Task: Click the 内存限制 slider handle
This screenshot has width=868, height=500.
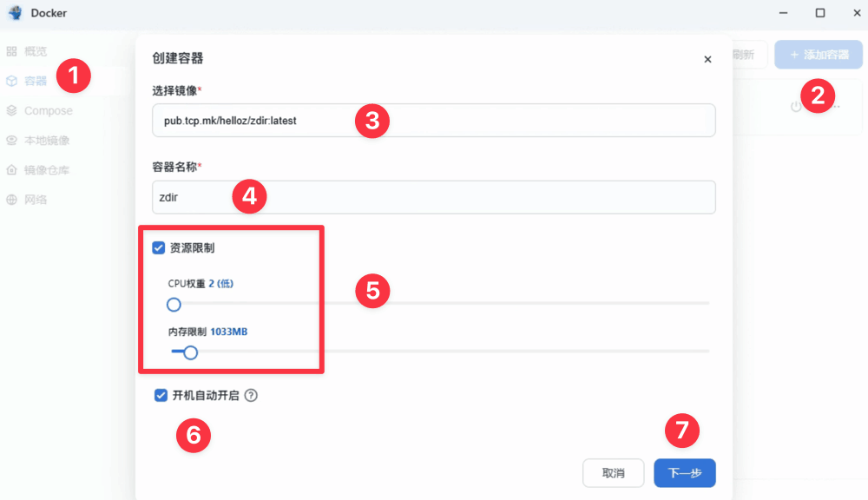Action: (x=191, y=352)
